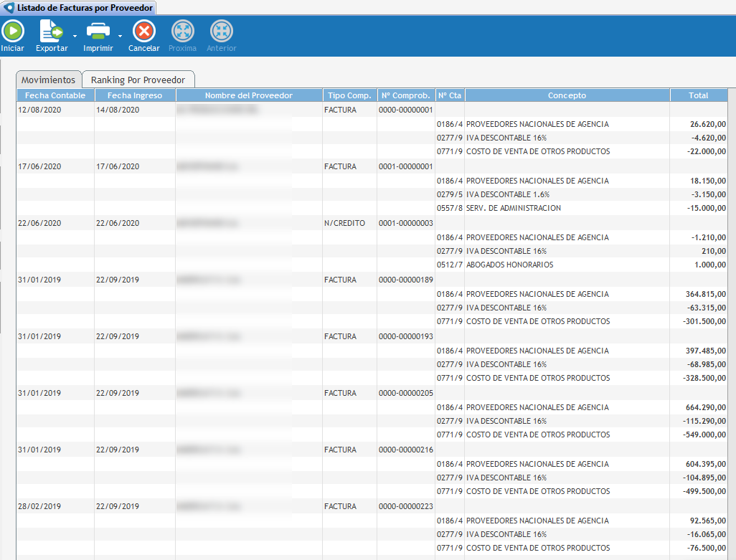Click the Imprimir printer icon
Viewport: 736px width, 560px height.
(98, 32)
